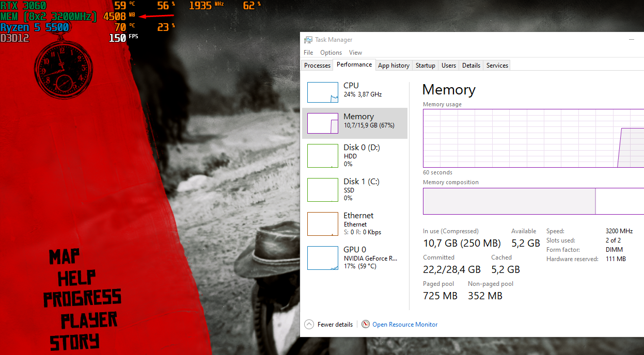Select PLAYER in the game pause menu
This screenshot has width=644, height=355.
(x=89, y=320)
